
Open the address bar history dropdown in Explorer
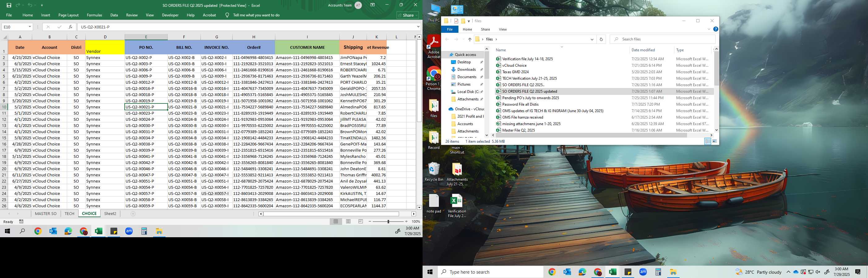tap(592, 39)
